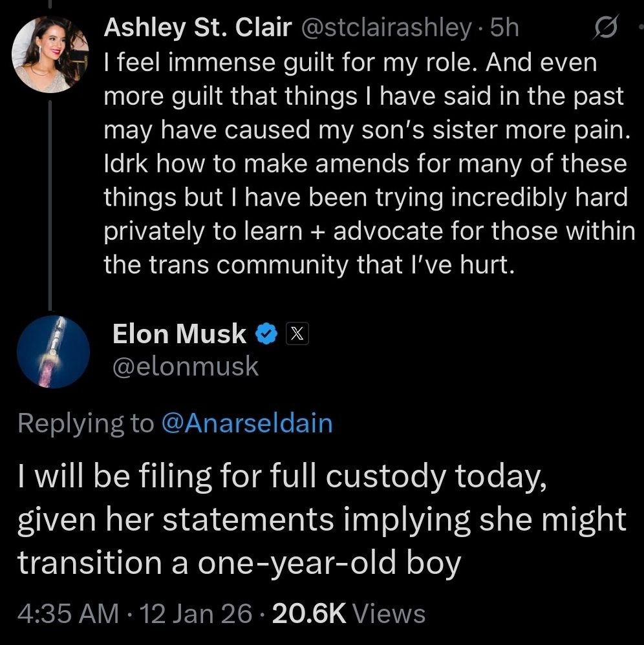Open the 20.6K Views count
The image size is (644, 645).
[x=349, y=613]
